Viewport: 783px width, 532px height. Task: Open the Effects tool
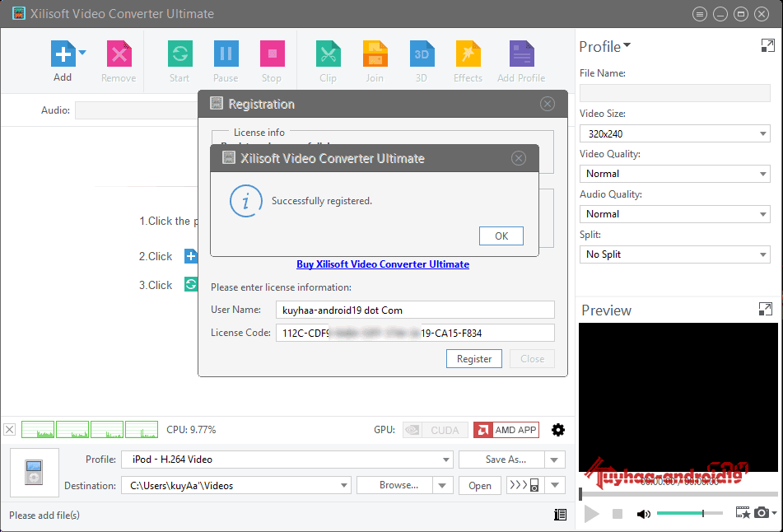[468, 54]
